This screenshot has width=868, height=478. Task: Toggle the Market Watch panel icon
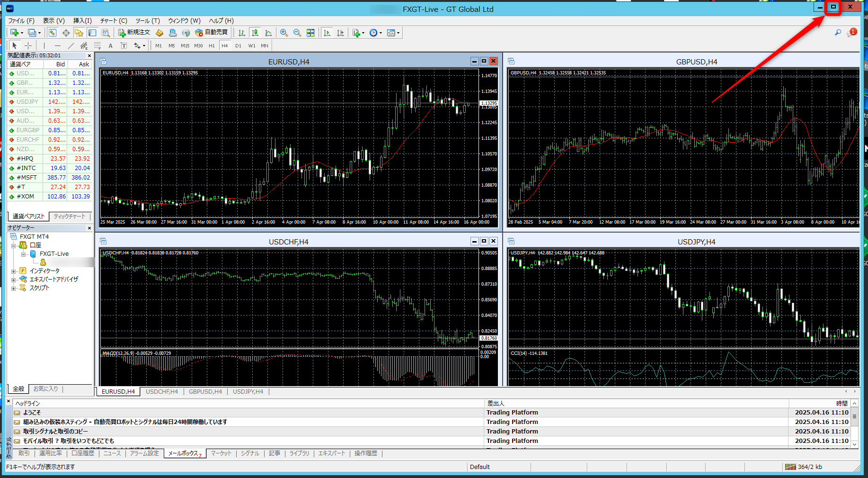[53, 33]
